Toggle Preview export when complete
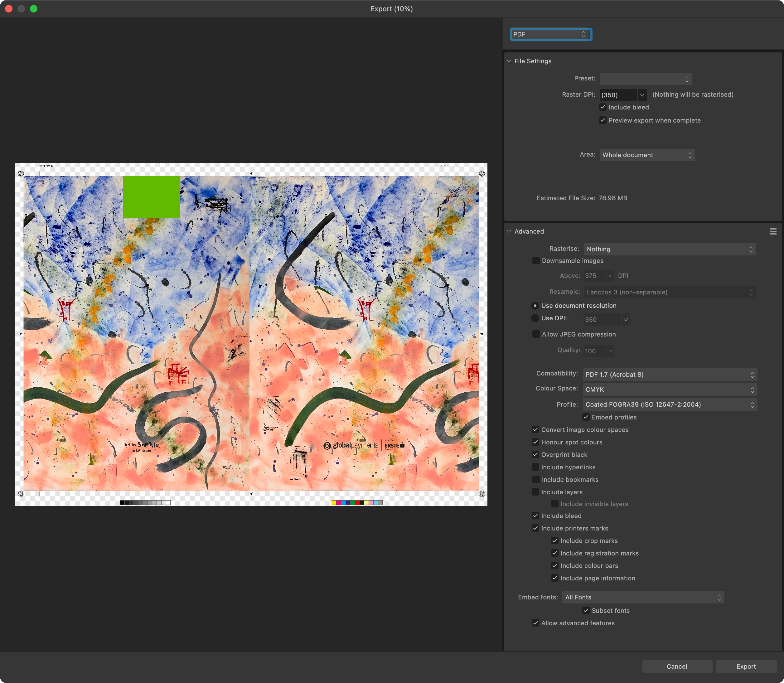Viewport: 784px width, 683px height. [603, 120]
